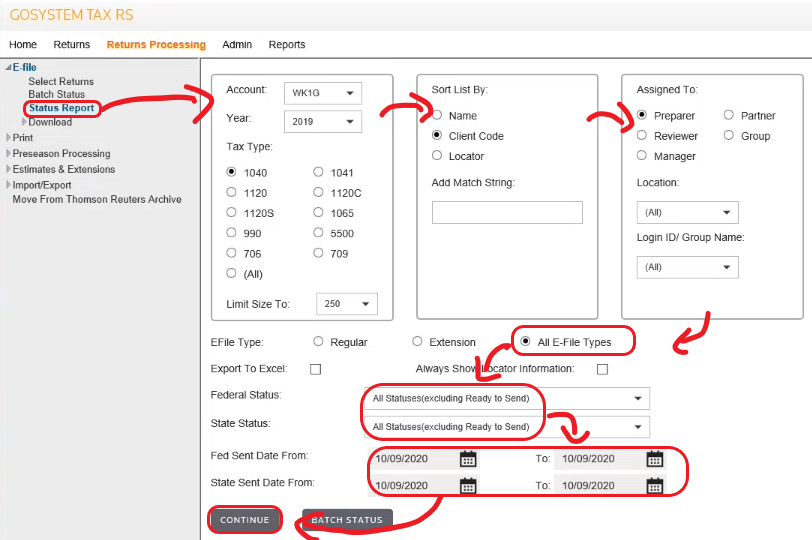Select the (All) tax type option
Screen dimensions: 812x540
231,273
